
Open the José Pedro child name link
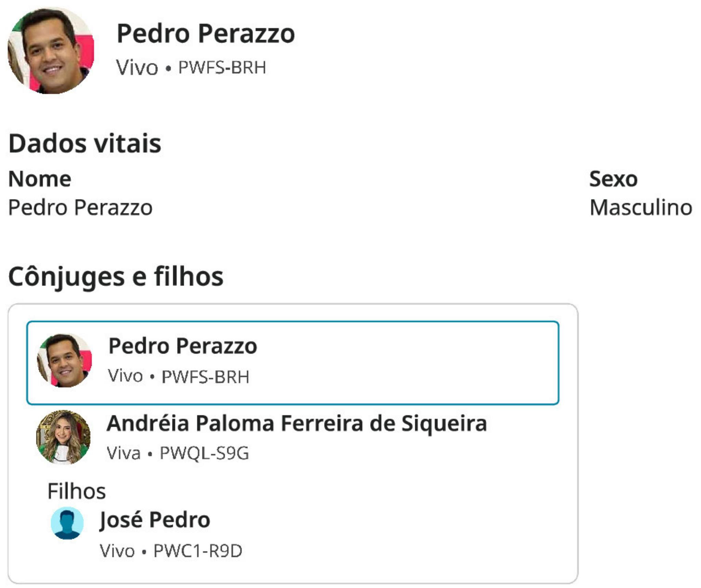155,520
